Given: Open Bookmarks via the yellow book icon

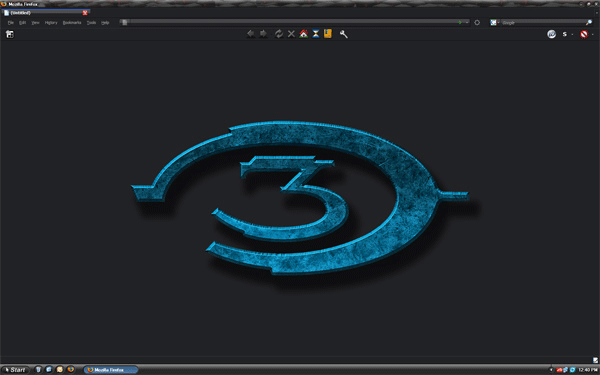Looking at the screenshot, I should pyautogui.click(x=328, y=34).
